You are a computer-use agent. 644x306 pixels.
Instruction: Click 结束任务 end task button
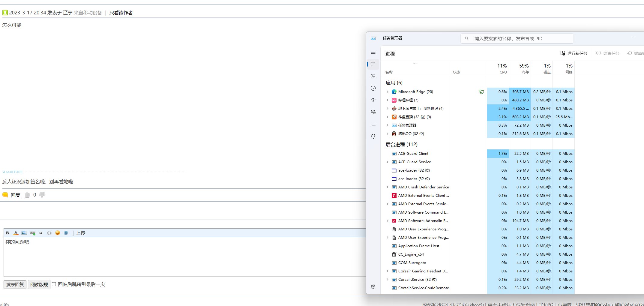pos(607,53)
